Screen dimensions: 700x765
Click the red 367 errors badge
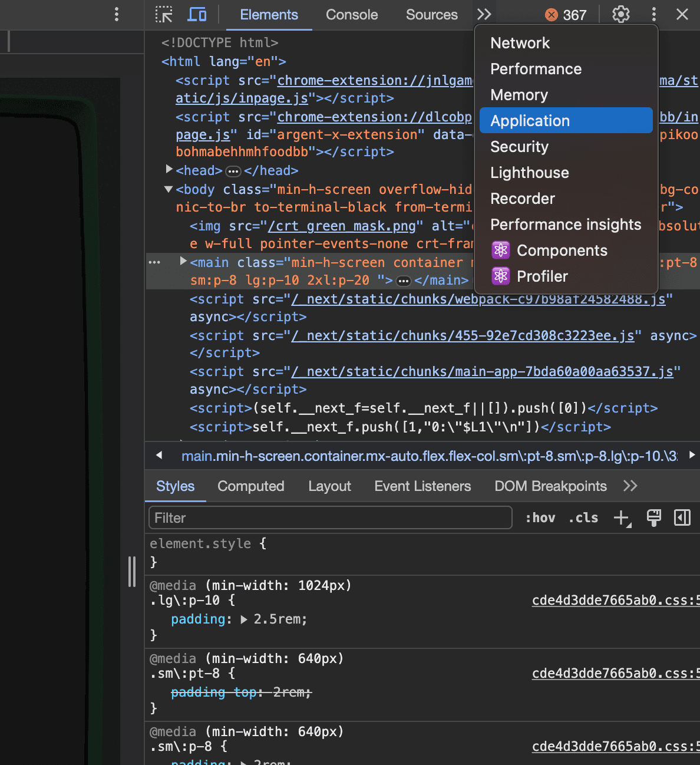point(566,15)
